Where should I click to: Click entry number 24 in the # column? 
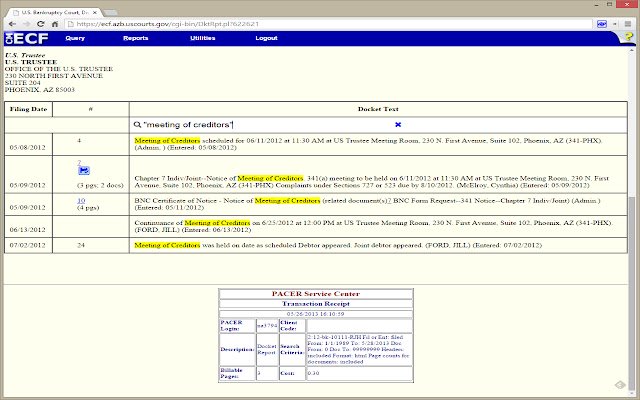click(81, 245)
